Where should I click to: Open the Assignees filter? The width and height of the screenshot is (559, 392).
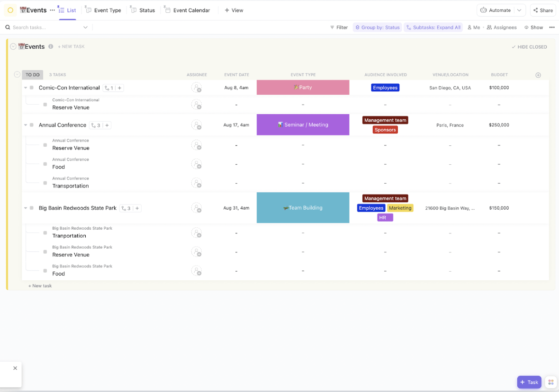coord(502,27)
